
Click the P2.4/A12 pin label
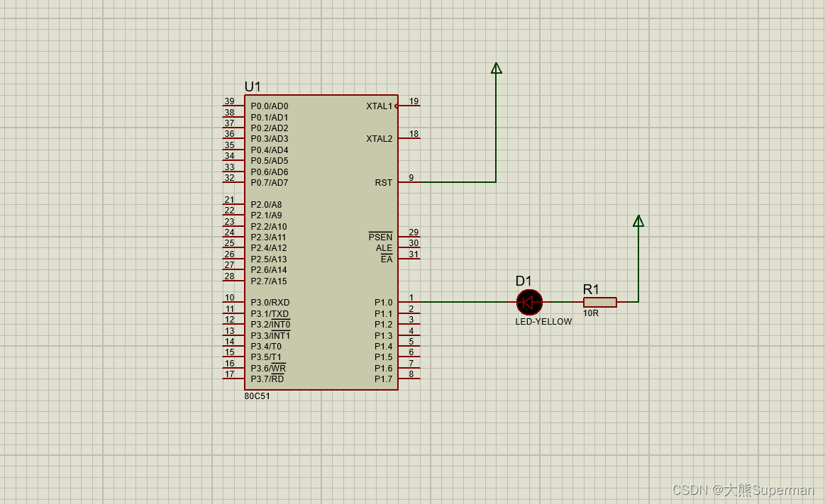click(x=269, y=248)
